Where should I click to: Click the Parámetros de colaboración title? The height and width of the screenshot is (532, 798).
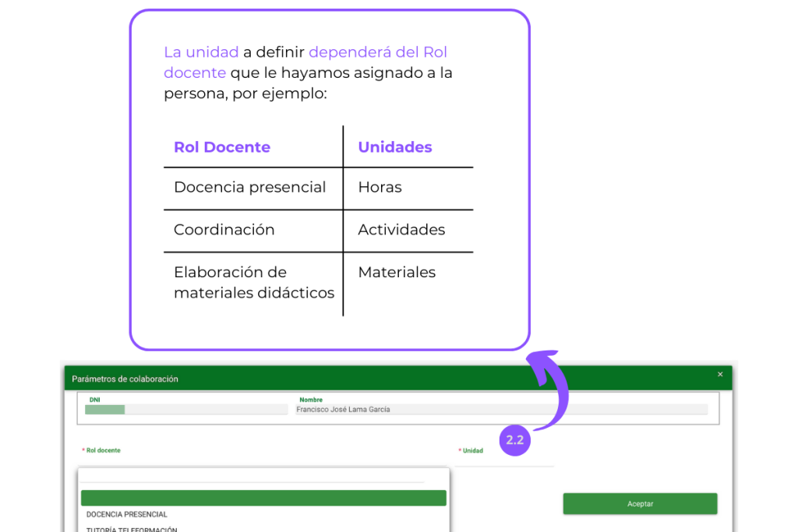click(x=125, y=379)
